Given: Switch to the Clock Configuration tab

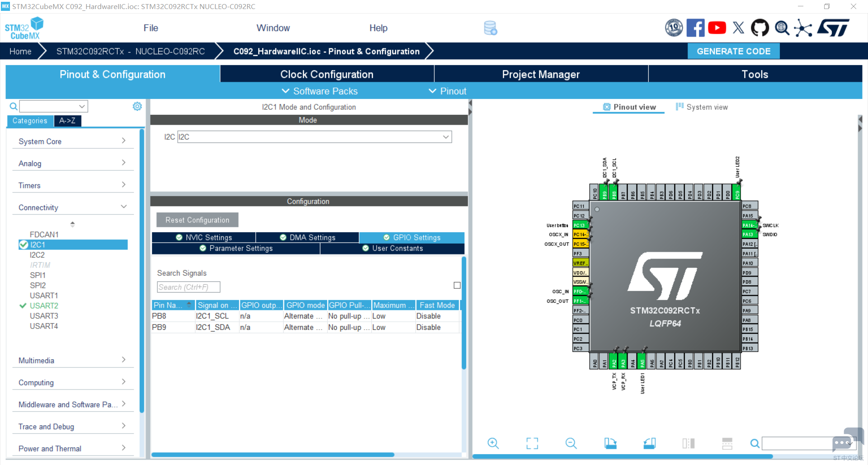Looking at the screenshot, I should 327,74.
